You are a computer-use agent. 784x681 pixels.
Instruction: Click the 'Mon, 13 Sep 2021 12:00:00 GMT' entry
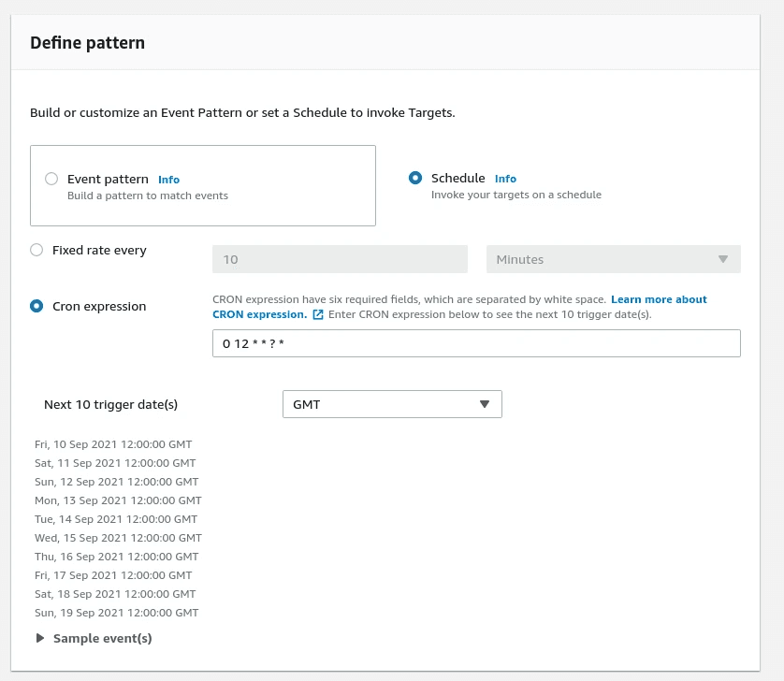[x=118, y=500]
